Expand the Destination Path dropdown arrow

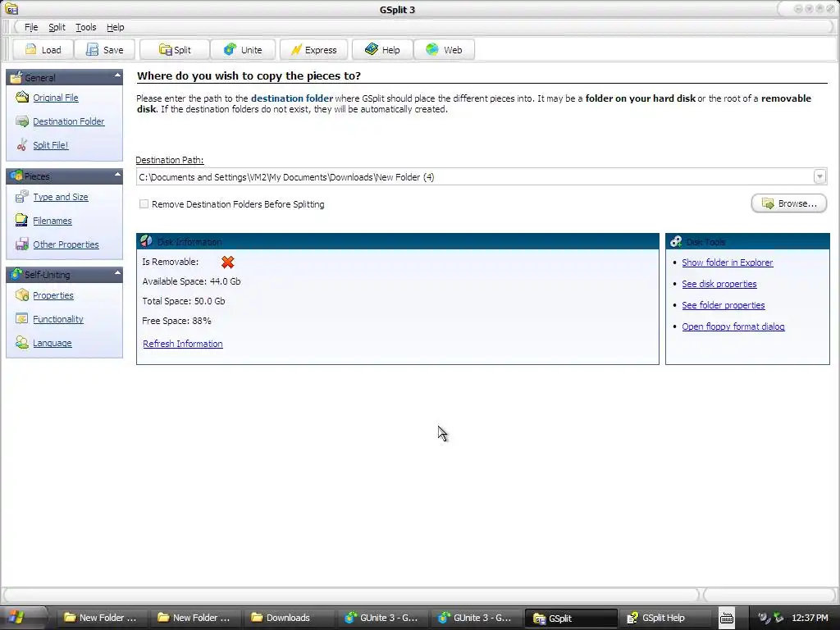[819, 176]
